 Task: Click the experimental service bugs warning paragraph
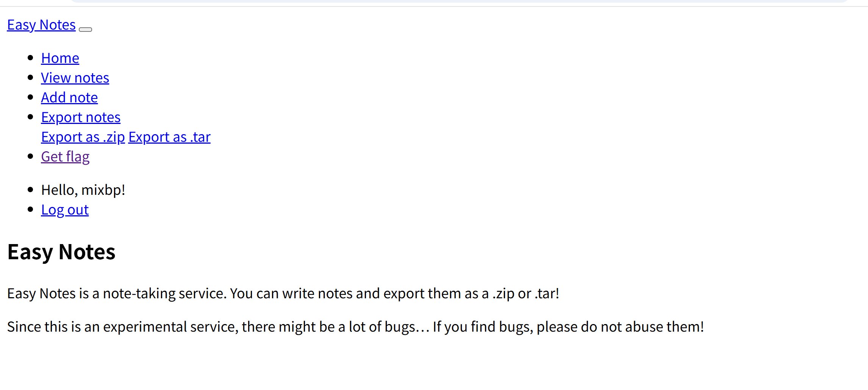[355, 327]
